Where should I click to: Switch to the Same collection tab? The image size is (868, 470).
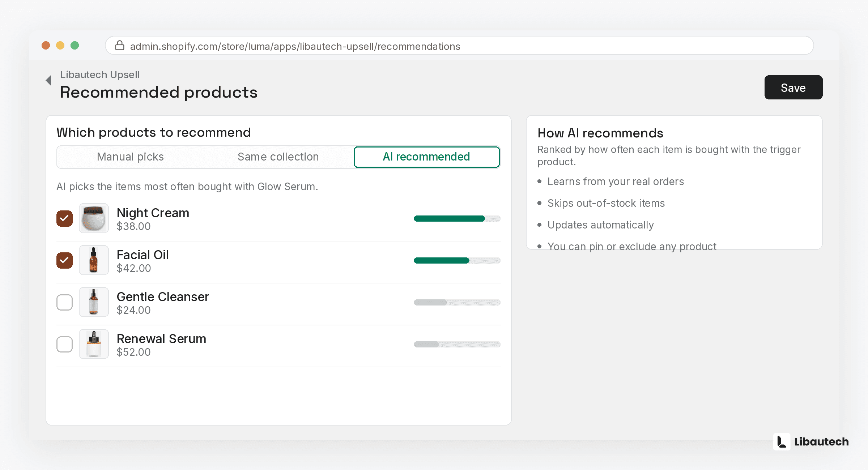point(278,157)
